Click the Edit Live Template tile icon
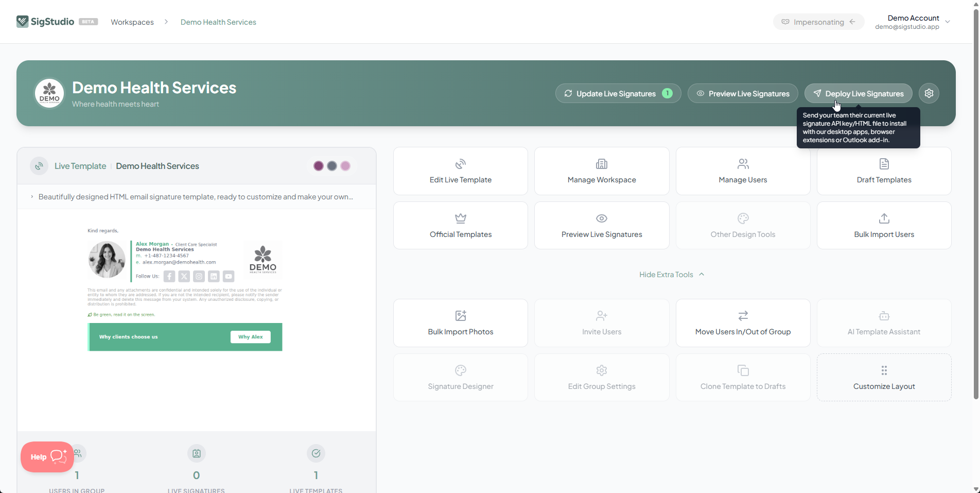Image resolution: width=980 pixels, height=493 pixels. (460, 164)
